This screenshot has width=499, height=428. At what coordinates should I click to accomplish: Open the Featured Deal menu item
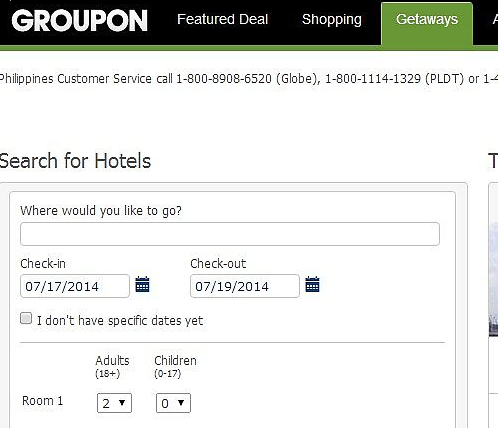tap(223, 19)
